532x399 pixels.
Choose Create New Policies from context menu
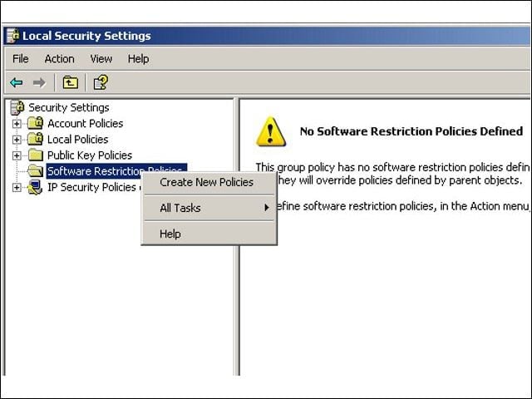209,182
